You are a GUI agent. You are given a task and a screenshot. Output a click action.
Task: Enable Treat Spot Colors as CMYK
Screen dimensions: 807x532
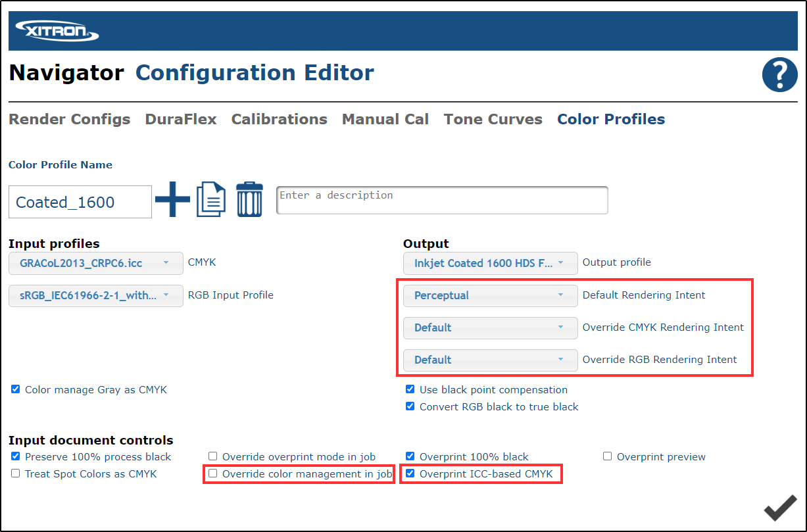16,473
